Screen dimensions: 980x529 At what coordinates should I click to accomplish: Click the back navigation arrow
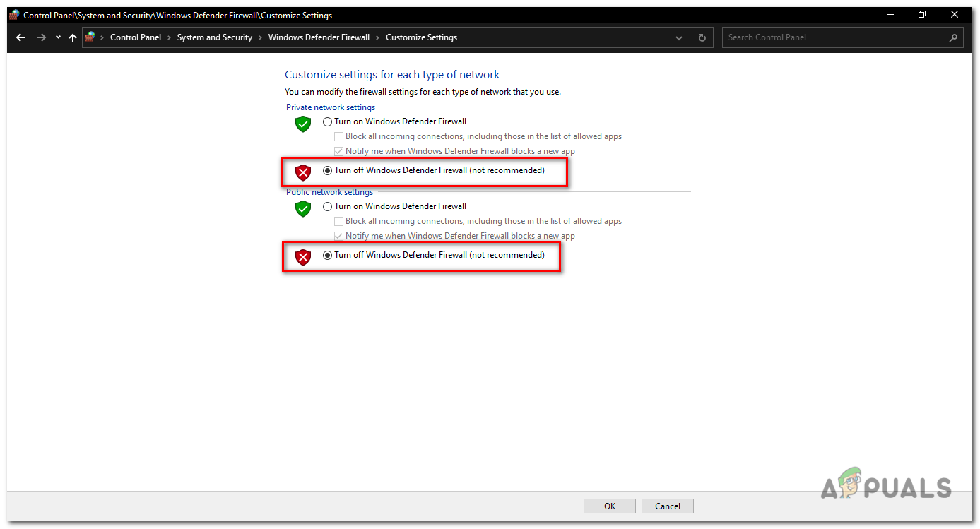[20, 37]
